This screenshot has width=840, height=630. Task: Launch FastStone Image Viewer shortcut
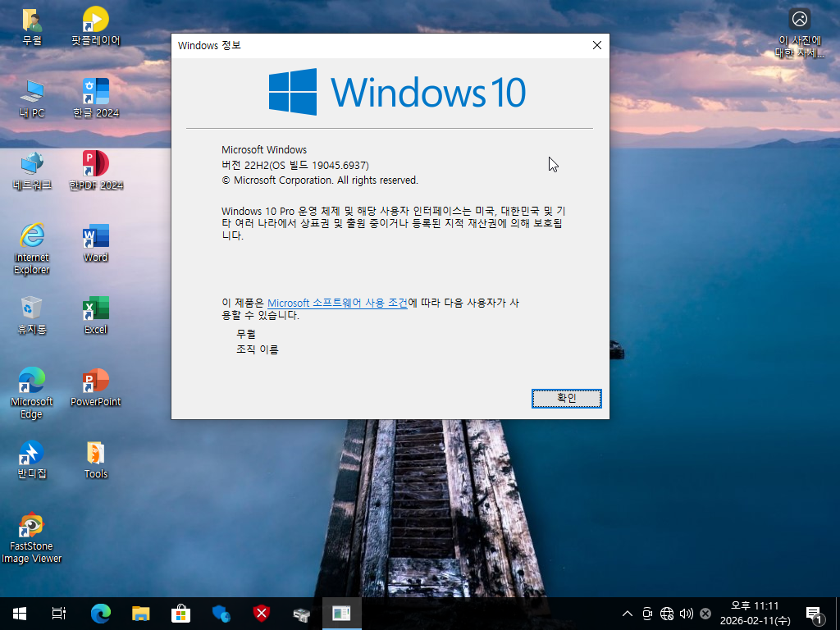click(x=32, y=538)
